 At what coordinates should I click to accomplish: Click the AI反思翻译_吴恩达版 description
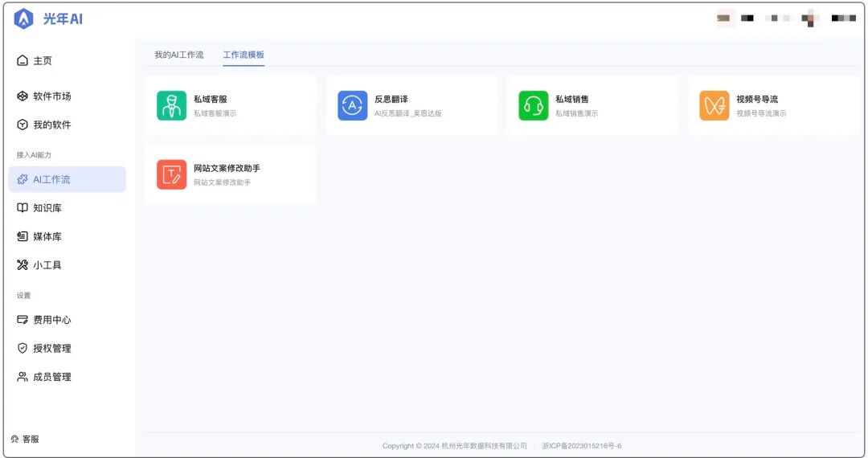click(x=408, y=113)
